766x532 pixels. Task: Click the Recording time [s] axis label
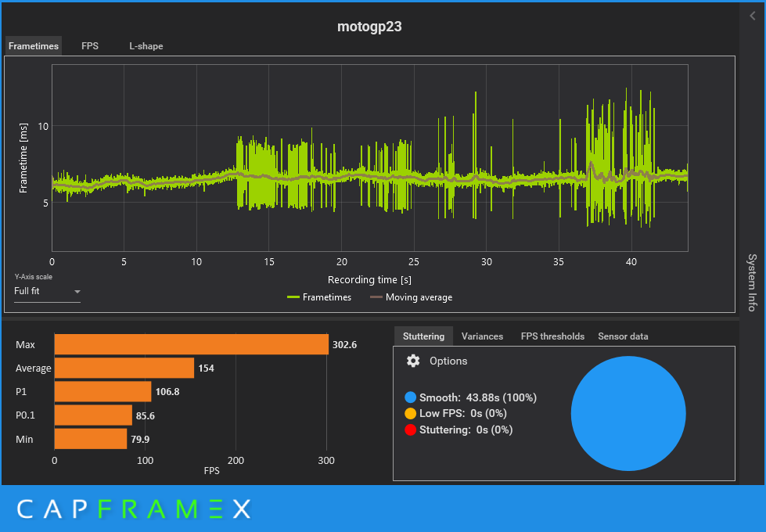click(x=369, y=280)
